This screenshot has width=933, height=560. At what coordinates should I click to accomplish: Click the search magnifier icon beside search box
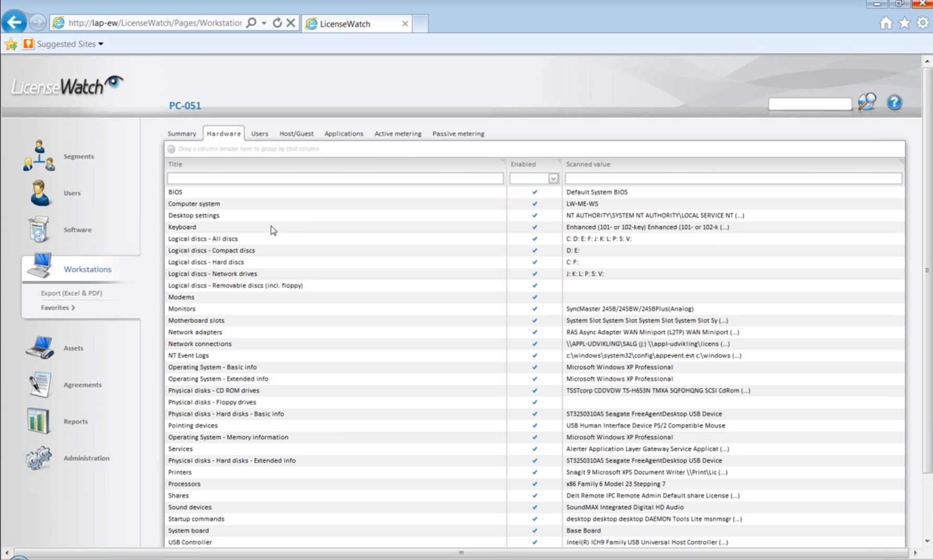867,102
